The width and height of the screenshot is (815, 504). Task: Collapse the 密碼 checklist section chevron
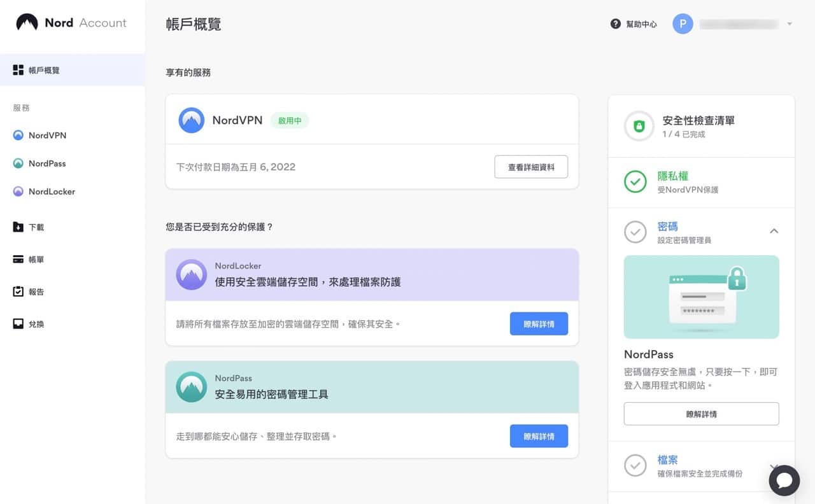click(x=774, y=231)
